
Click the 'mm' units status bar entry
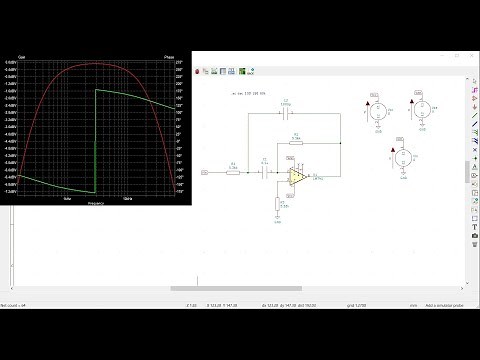[x=413, y=305]
